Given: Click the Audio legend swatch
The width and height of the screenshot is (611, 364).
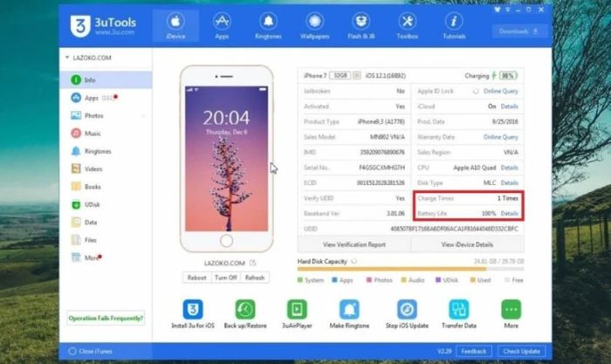Looking at the screenshot, I should (x=403, y=280).
